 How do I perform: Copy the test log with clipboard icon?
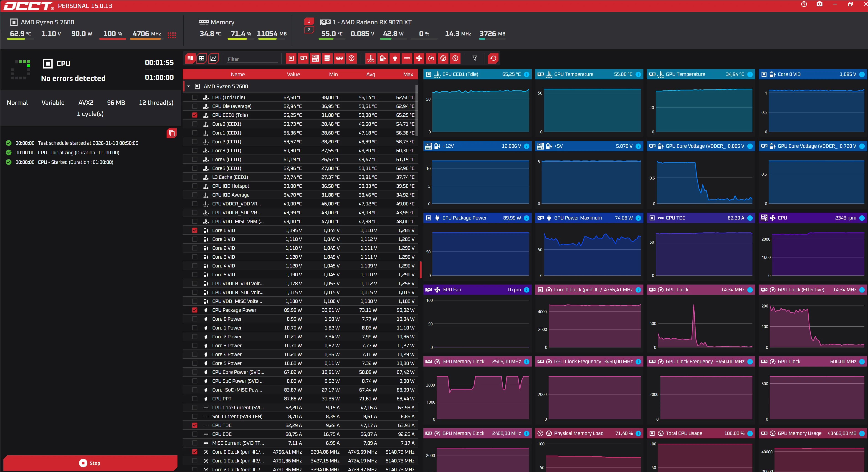172,133
